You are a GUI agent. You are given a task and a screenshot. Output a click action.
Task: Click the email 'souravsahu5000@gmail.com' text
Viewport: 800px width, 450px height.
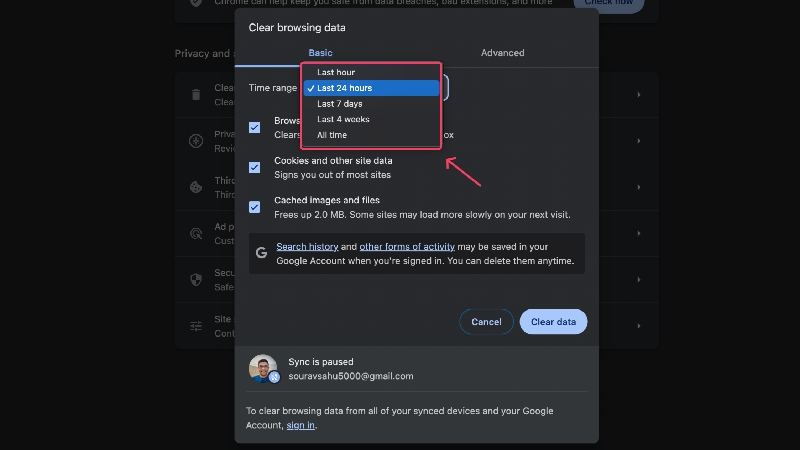click(x=351, y=376)
